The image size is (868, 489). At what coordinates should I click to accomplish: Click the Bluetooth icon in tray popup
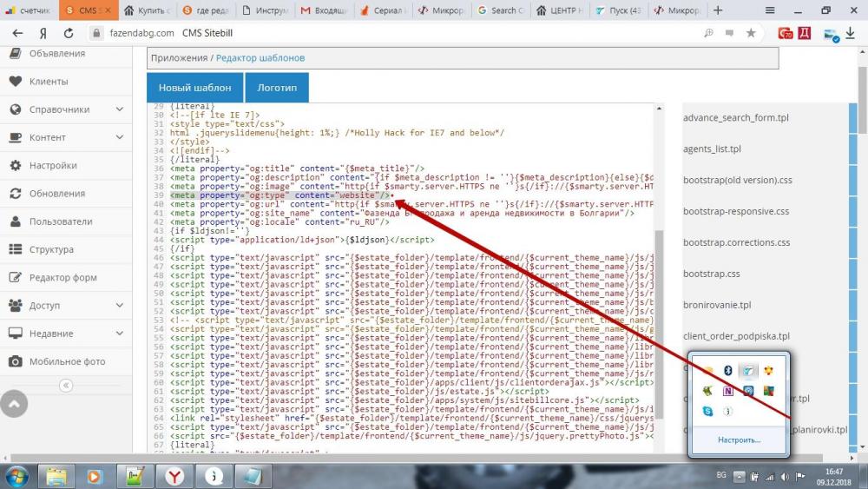(x=728, y=371)
